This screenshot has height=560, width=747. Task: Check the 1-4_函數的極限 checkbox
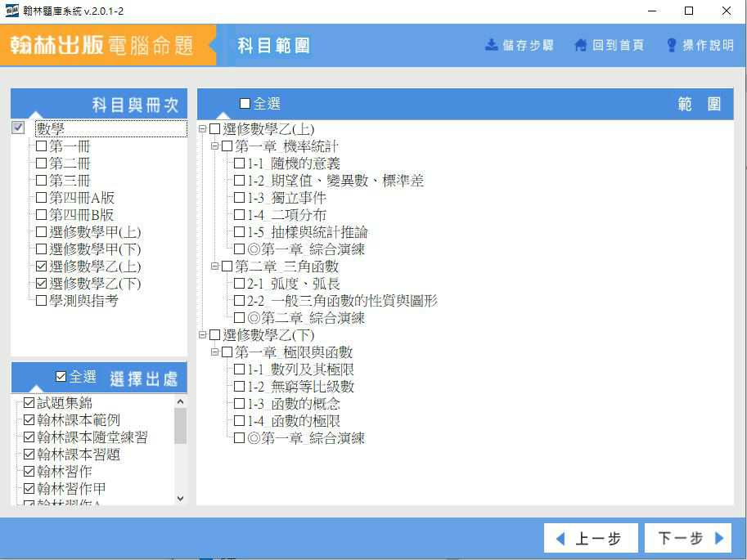[x=239, y=421]
